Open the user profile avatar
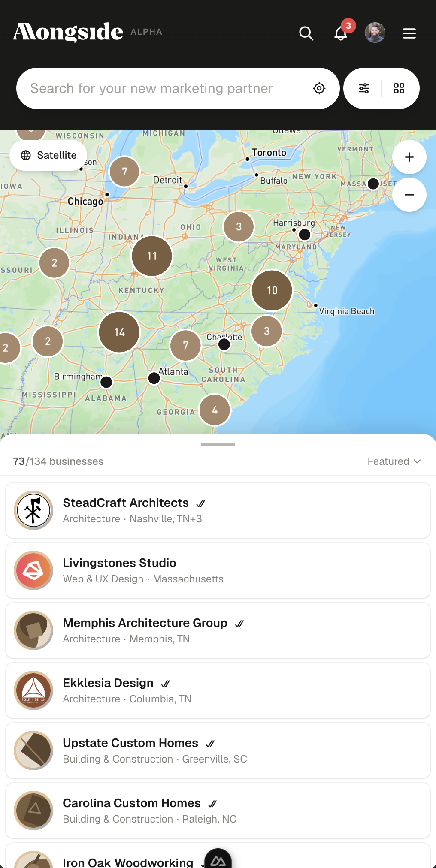The image size is (436, 868). click(375, 33)
